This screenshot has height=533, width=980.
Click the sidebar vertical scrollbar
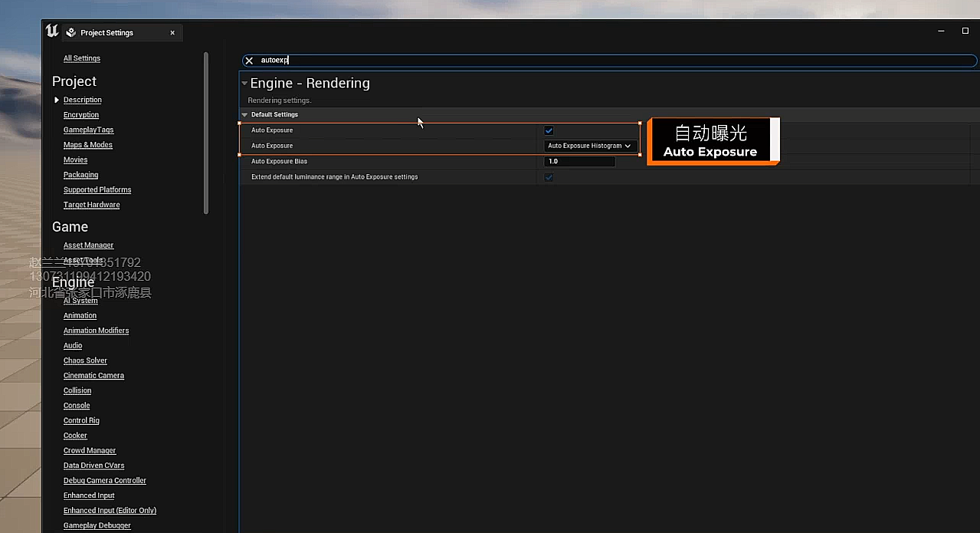[x=206, y=130]
